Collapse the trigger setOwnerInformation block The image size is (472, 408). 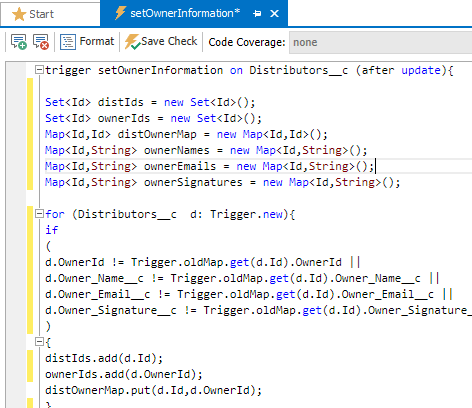[x=39, y=70]
